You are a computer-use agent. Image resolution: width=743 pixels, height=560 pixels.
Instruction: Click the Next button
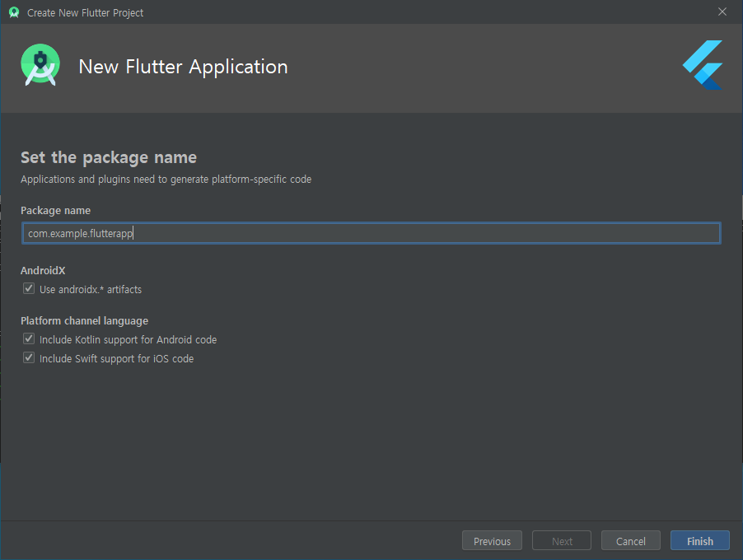[562, 540]
